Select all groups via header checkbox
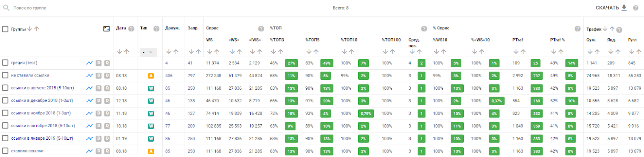644x157 pixels. click(5, 29)
